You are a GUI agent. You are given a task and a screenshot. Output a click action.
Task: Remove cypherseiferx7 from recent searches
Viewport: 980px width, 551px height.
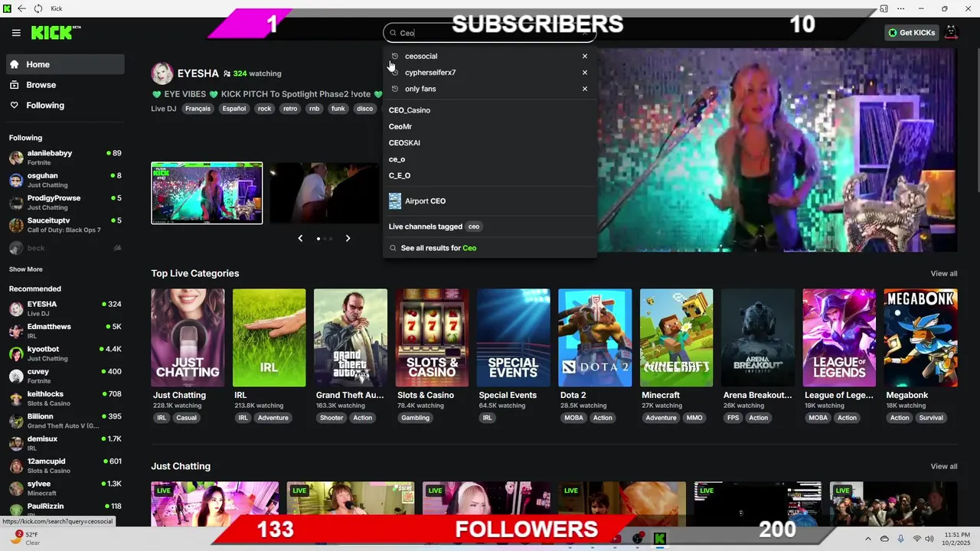pyautogui.click(x=585, y=73)
